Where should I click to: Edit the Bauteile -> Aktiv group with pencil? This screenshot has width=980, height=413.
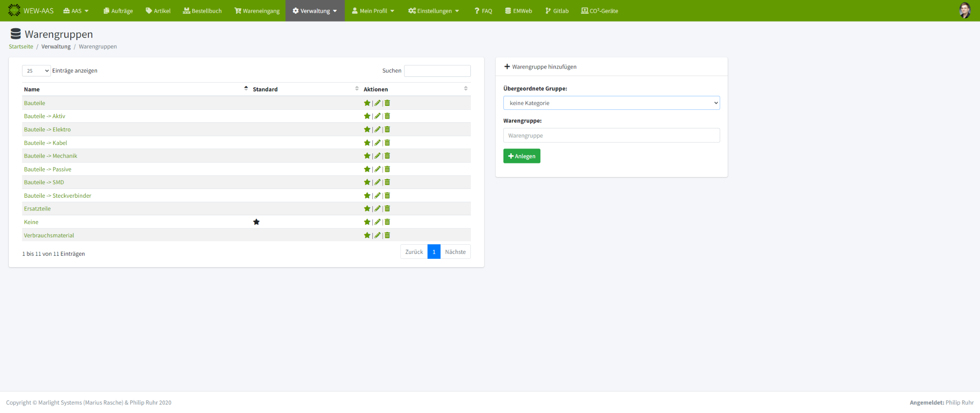pos(377,116)
